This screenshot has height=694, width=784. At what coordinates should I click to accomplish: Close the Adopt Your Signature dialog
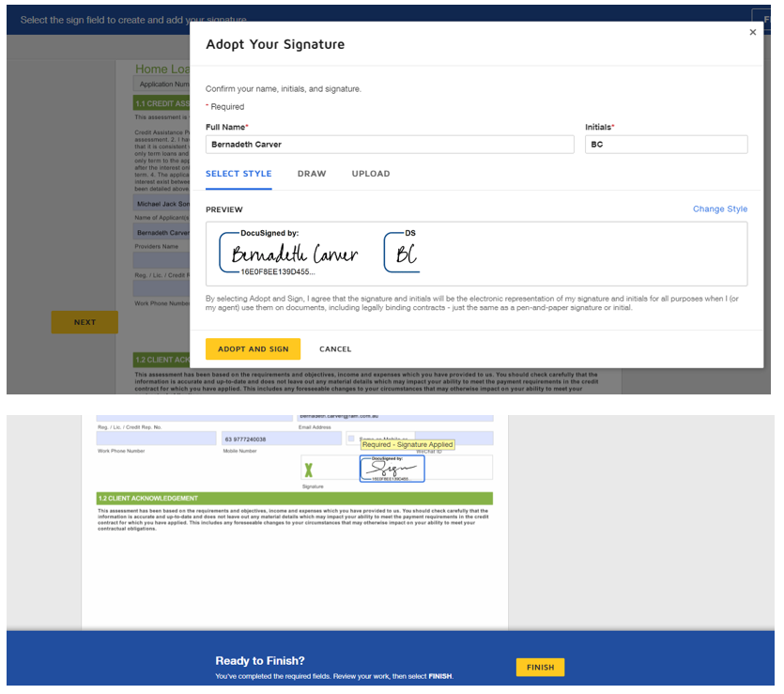pyautogui.click(x=752, y=33)
